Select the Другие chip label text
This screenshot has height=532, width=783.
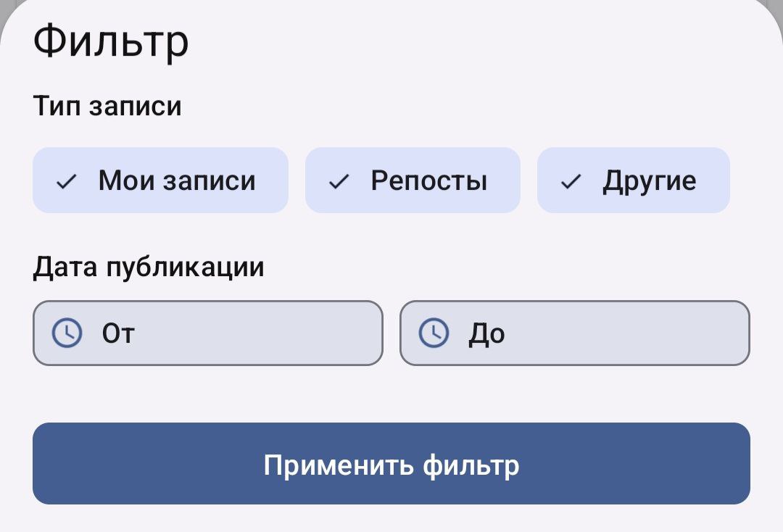pyautogui.click(x=649, y=181)
